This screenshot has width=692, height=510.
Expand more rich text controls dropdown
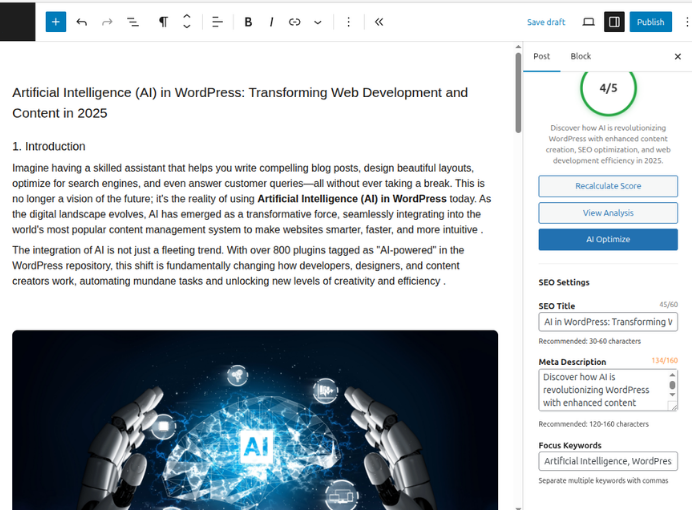[318, 22]
